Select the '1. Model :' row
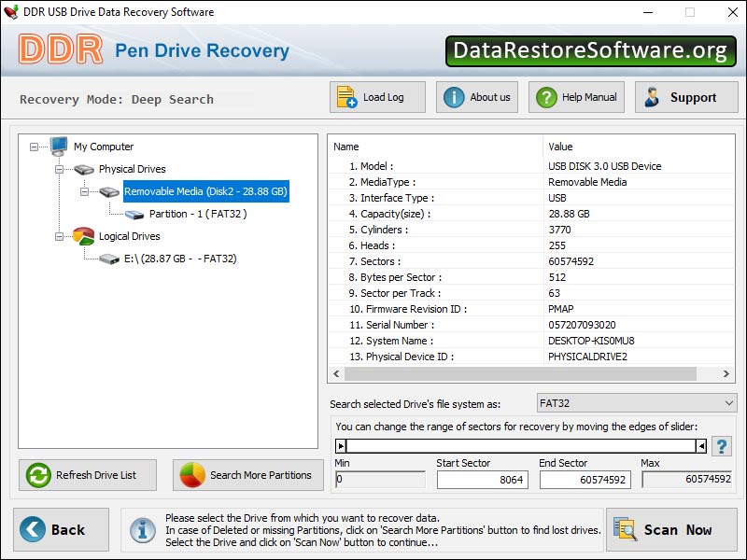Screen dimensions: 747x560 tap(530, 166)
